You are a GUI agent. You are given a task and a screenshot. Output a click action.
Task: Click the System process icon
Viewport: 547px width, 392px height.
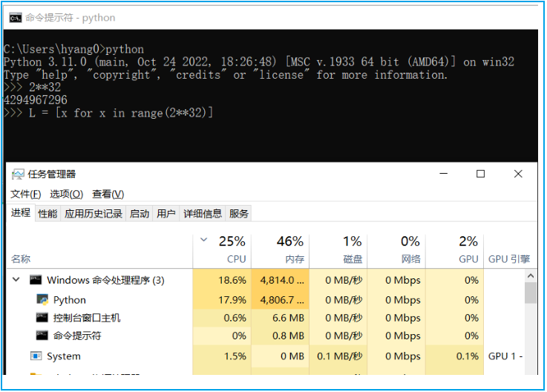pyautogui.click(x=36, y=356)
